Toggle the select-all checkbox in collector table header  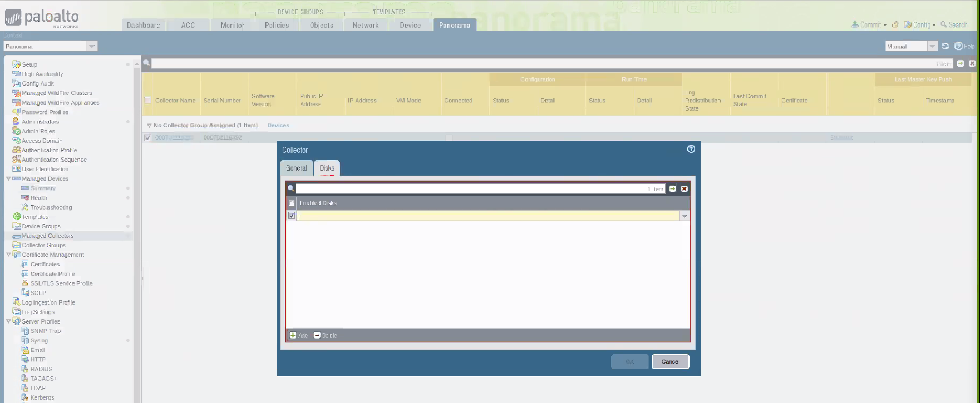click(147, 101)
